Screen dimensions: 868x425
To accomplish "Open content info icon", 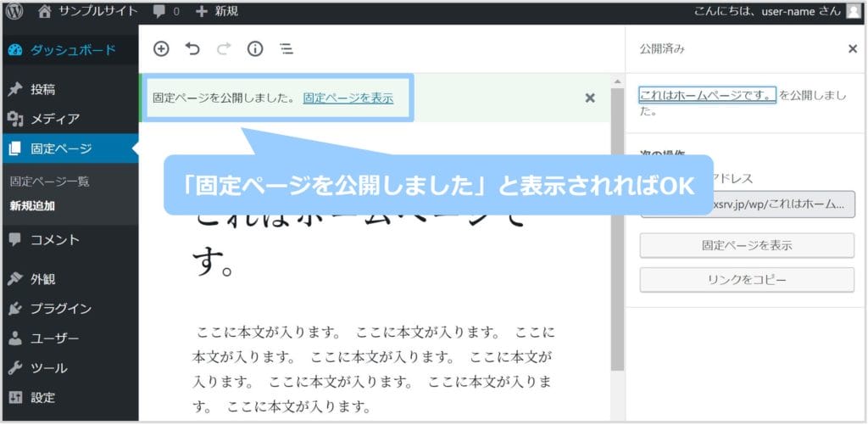I will point(255,48).
